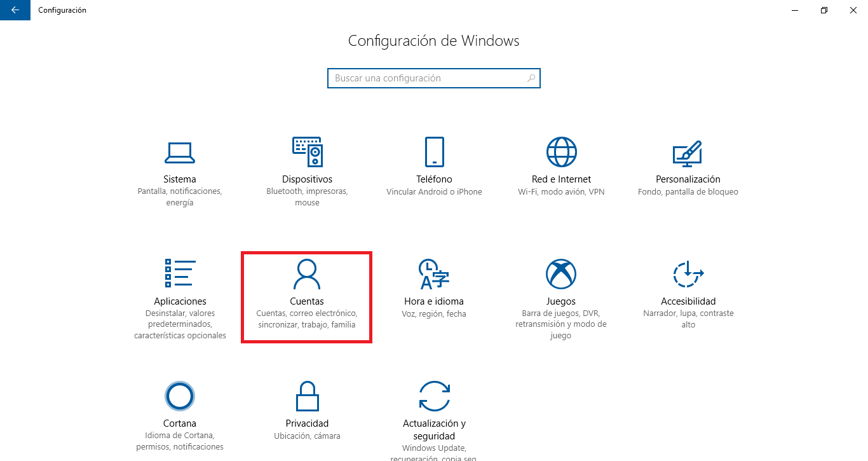Click 'Bluetooth, impresoras, mouse' description
The width and height of the screenshot is (868, 461).
(x=307, y=197)
